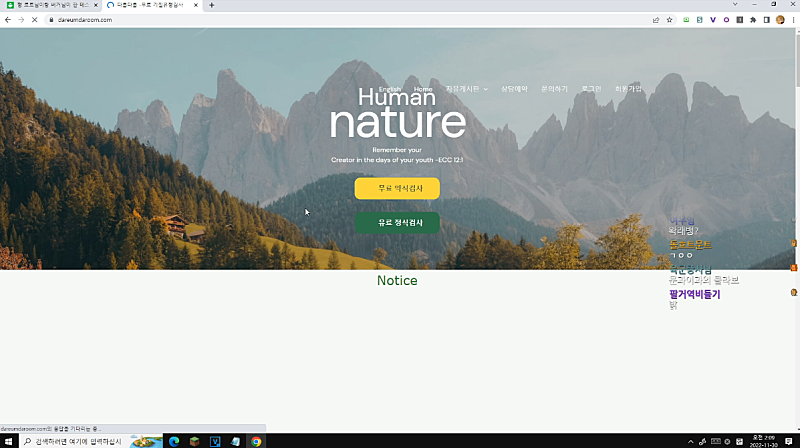Click the browser forward arrow

(x=21, y=20)
